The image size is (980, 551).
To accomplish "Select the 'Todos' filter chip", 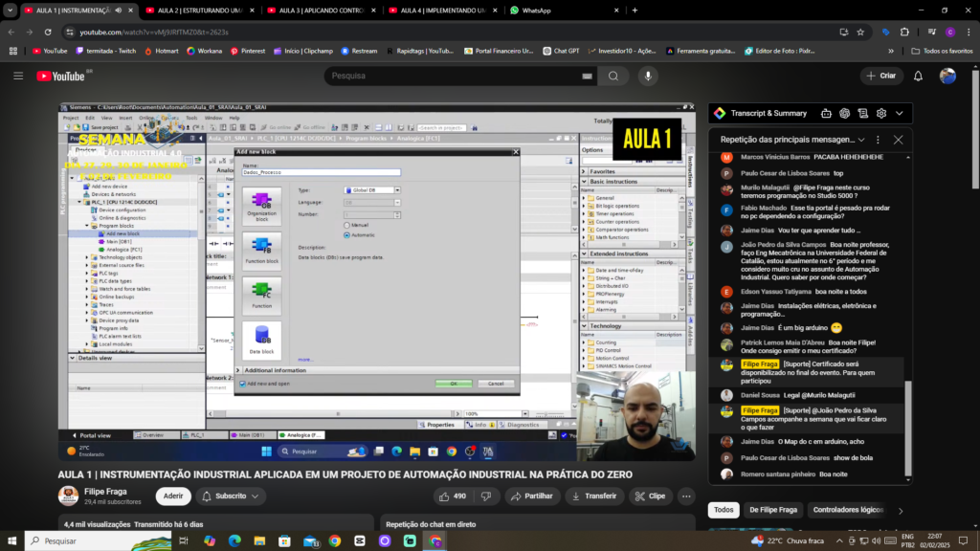I will 724,510.
